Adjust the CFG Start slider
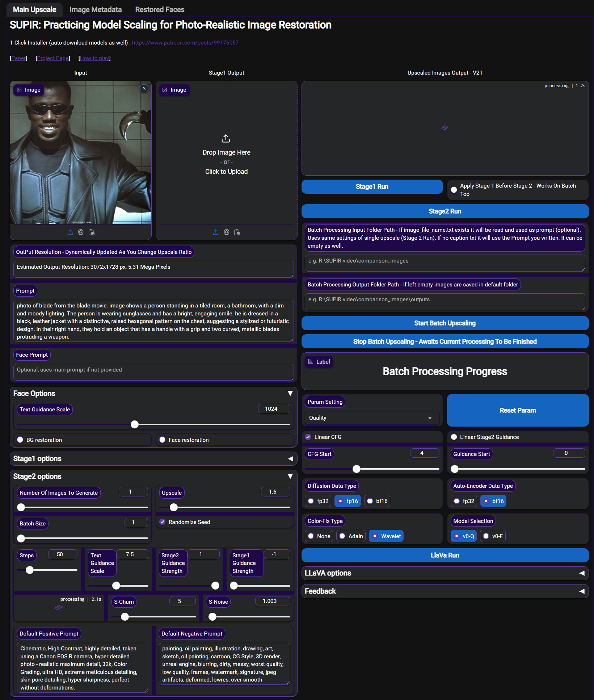Screen dimensions: 594x700 (372, 469)
